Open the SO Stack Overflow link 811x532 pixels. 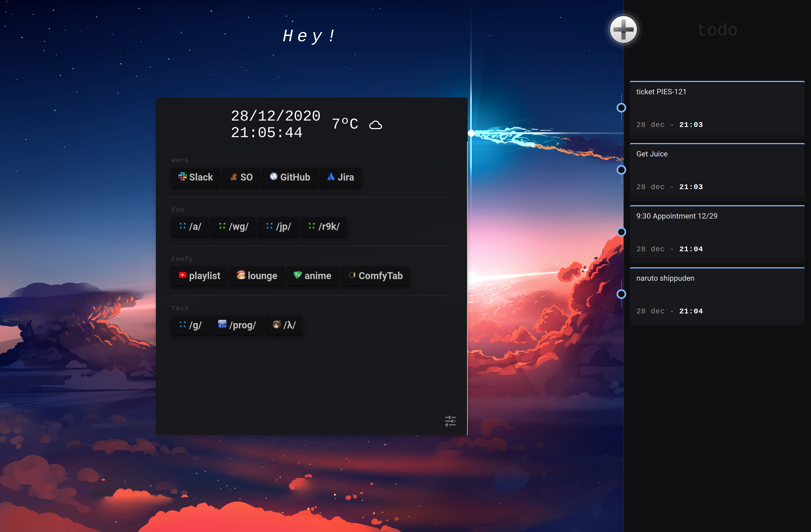click(241, 177)
